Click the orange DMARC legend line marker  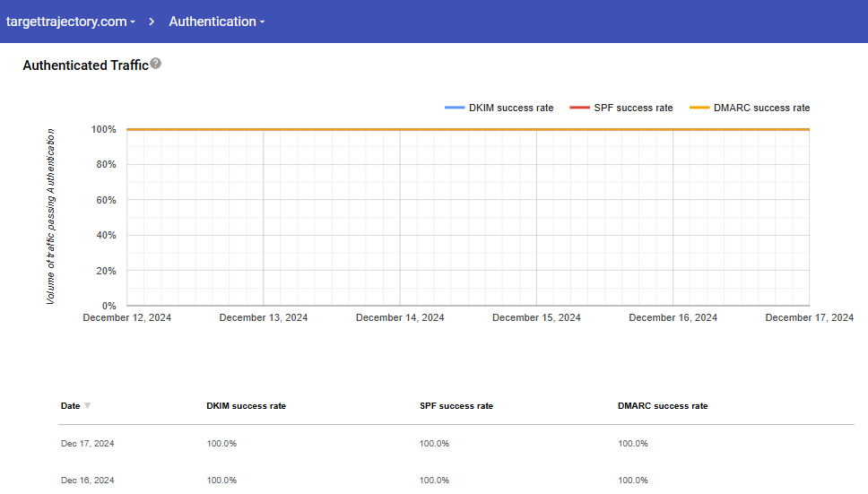click(x=699, y=108)
